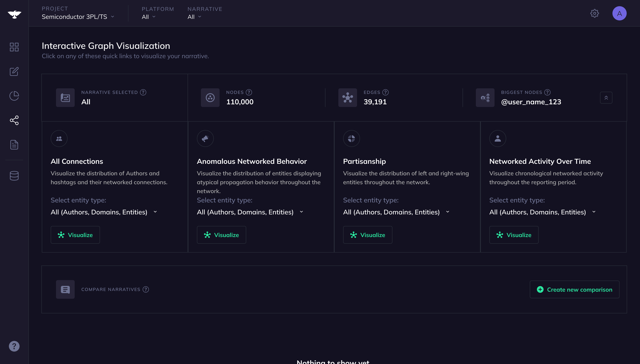
Task: Open the dashboard grid icon in sidebar
Action: click(14, 47)
